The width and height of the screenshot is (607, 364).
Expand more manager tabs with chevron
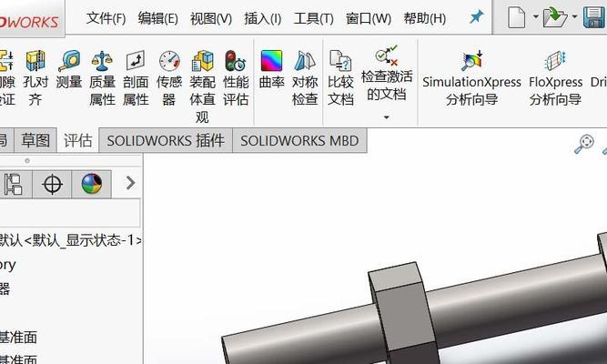(130, 183)
